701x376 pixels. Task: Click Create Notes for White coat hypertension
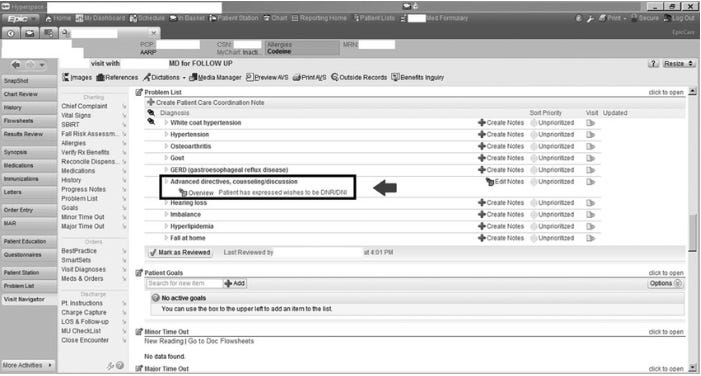point(501,123)
